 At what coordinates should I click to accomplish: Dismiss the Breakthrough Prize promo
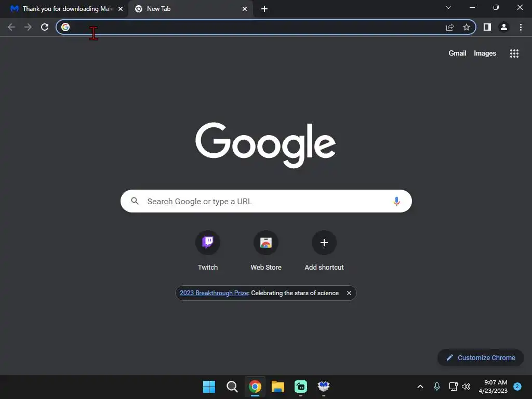tap(349, 293)
